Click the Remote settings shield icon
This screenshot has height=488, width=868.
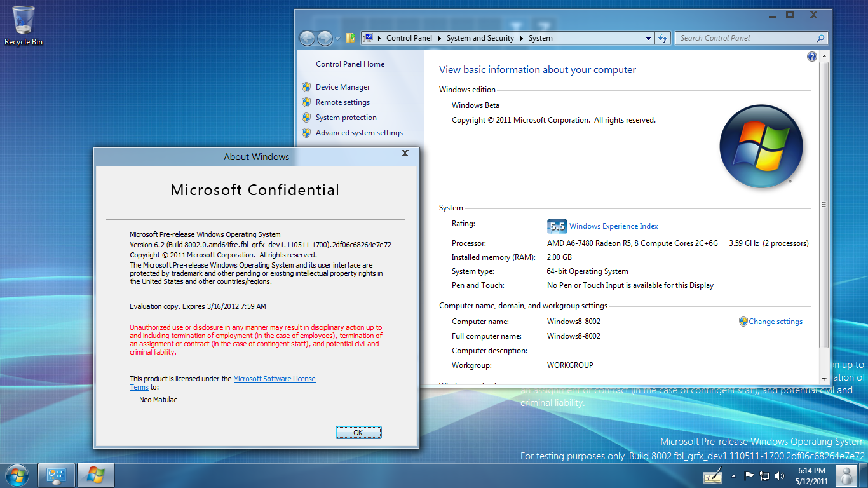306,102
